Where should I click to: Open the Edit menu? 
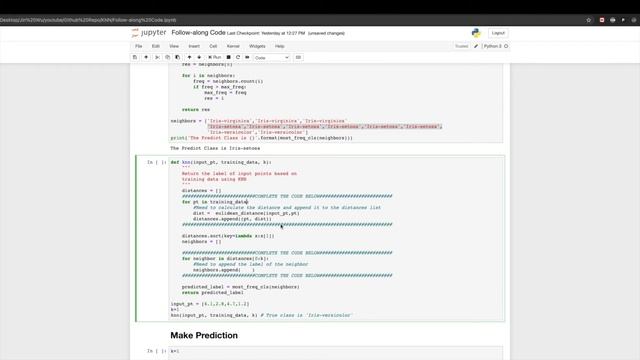click(156, 46)
